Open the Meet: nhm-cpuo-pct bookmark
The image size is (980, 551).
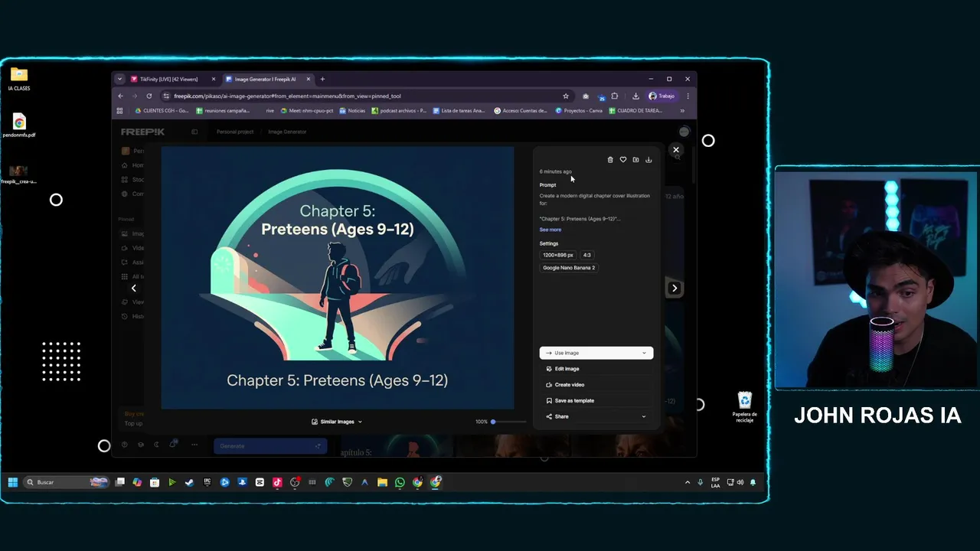click(x=307, y=110)
